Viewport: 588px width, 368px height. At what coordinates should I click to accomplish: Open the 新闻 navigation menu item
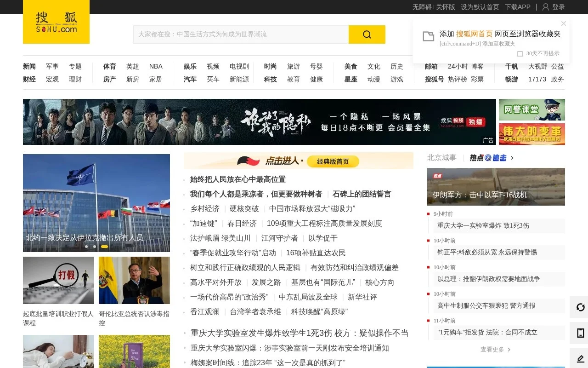(x=29, y=66)
